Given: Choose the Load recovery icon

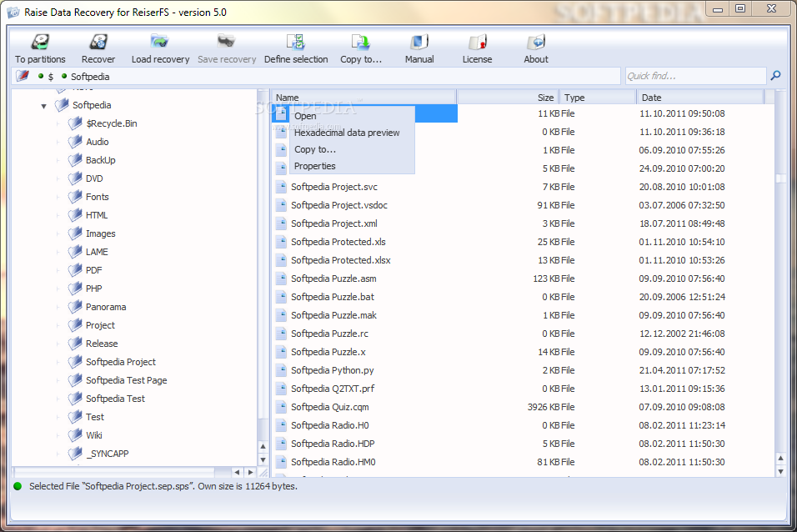Looking at the screenshot, I should click(159, 42).
